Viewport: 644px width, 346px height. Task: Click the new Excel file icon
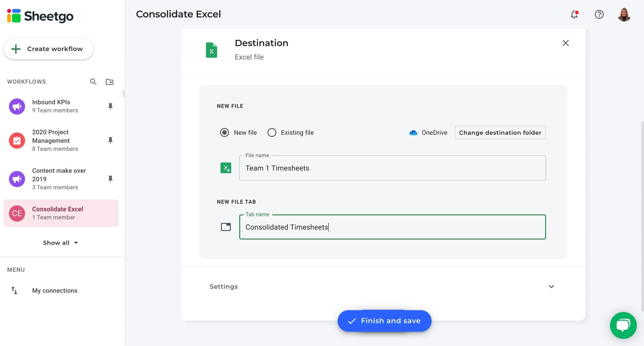pos(226,168)
